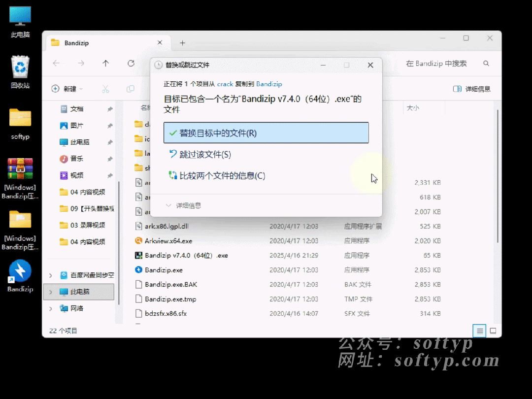Click the file list vertical scrollbar
Viewport: 532px width, 399px height.
click(498, 176)
